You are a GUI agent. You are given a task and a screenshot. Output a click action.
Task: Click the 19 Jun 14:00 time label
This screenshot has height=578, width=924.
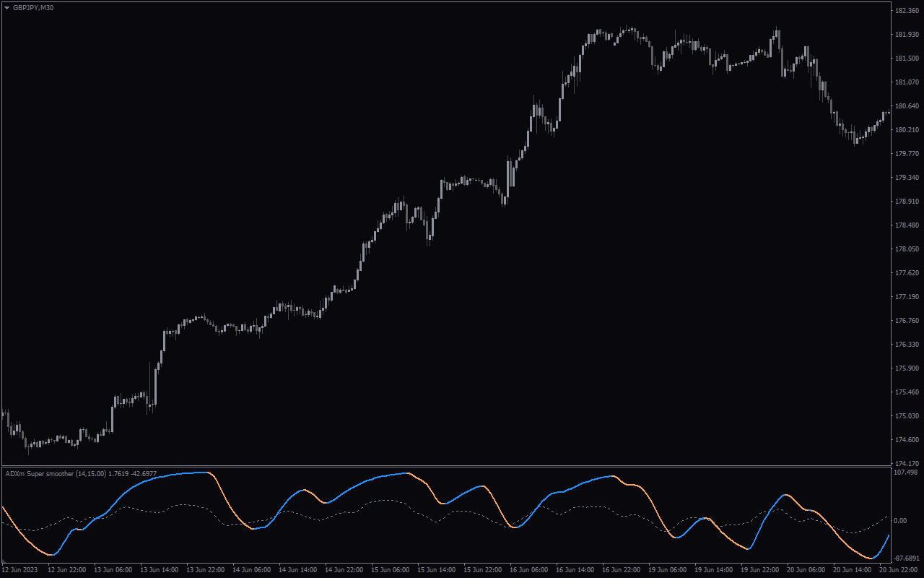pyautogui.click(x=713, y=570)
